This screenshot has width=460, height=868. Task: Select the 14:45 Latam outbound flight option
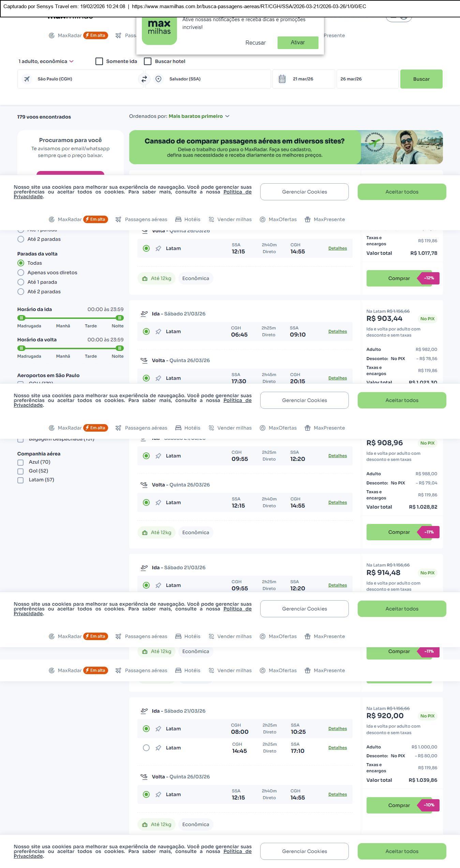tap(146, 748)
